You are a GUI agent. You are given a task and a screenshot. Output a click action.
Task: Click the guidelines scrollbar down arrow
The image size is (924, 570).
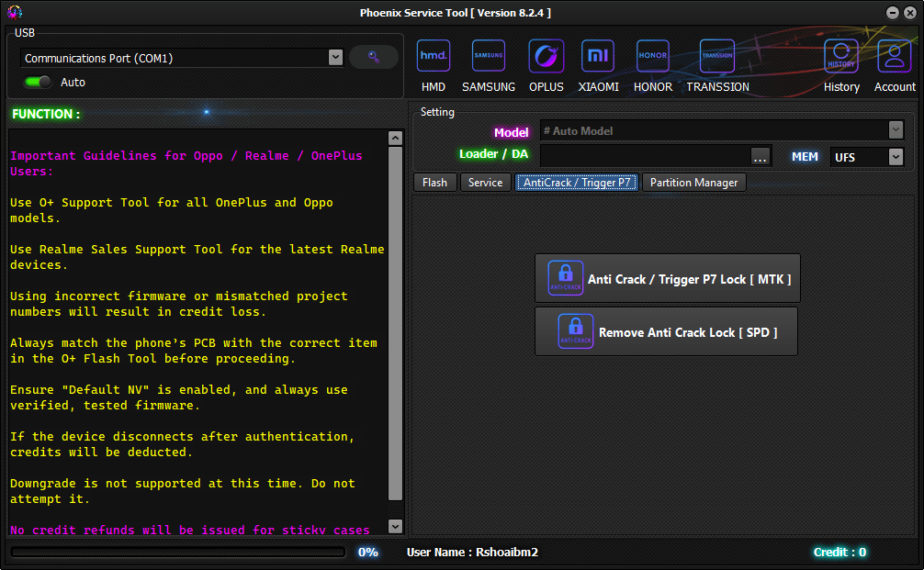click(x=395, y=527)
